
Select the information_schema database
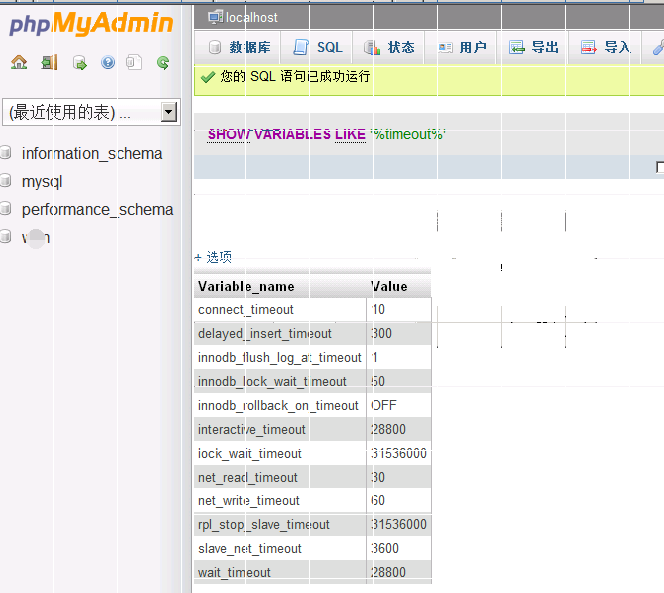(92, 153)
